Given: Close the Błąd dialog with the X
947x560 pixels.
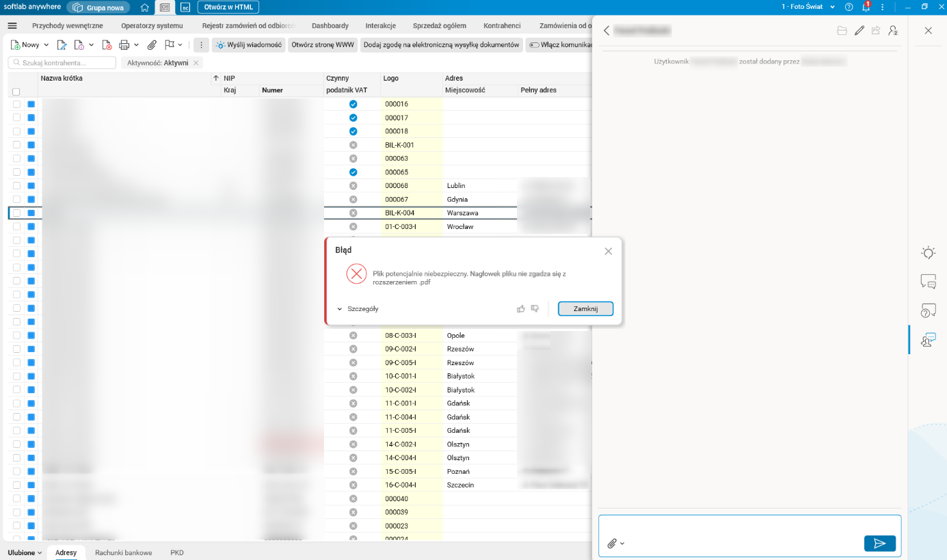Looking at the screenshot, I should coord(609,251).
